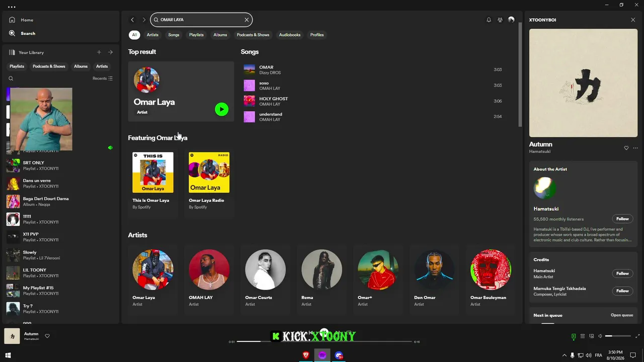Show only Podcasts & Shows in library
The image size is (644, 362).
pyautogui.click(x=49, y=66)
